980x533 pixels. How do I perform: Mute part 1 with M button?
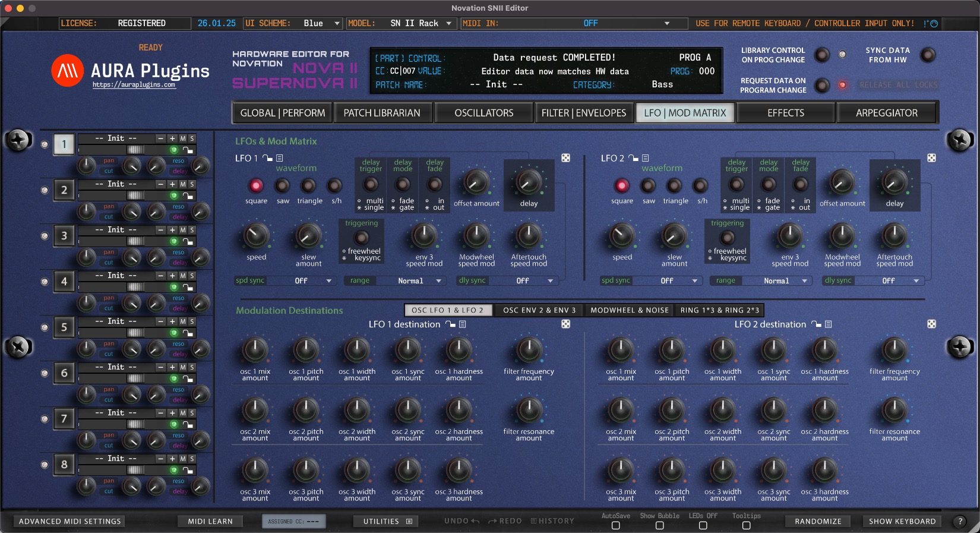[183, 138]
